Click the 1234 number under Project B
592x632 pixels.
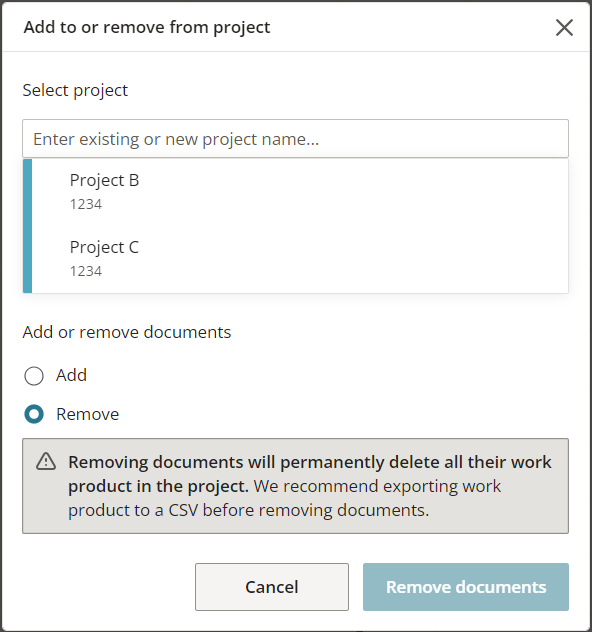(86, 204)
